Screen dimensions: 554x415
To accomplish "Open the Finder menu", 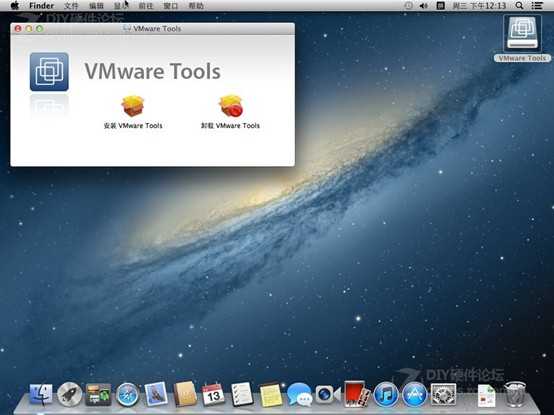I will [x=41, y=6].
